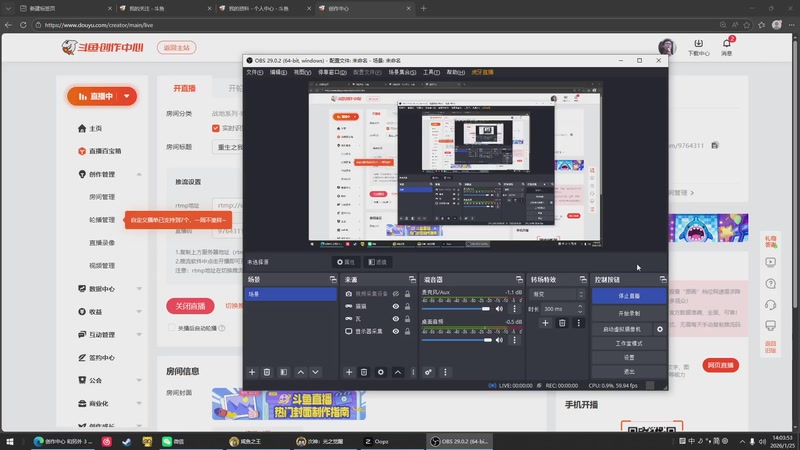Click 开始录制 button in OBS
This screenshot has height=450, width=800.
pyautogui.click(x=629, y=313)
